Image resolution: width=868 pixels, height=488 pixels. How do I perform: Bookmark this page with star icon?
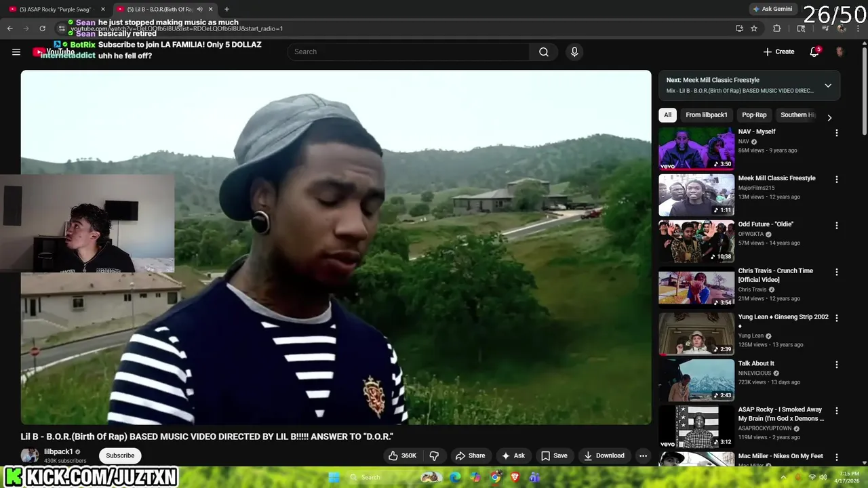(754, 28)
